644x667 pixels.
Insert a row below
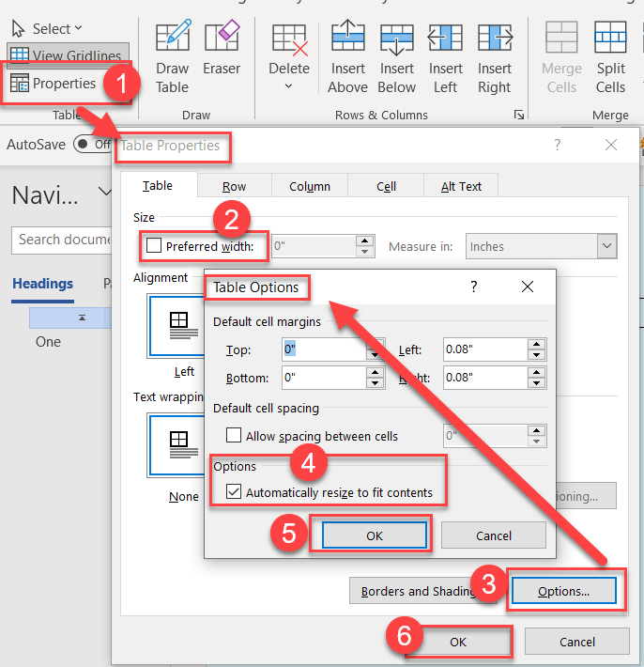[x=396, y=56]
